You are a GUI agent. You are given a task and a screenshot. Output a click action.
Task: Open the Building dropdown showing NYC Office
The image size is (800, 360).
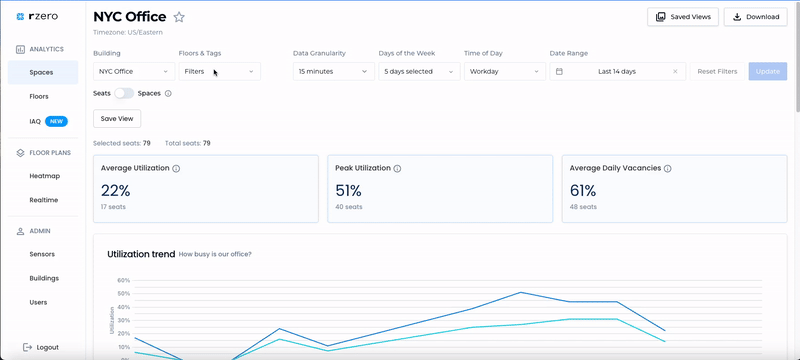(x=134, y=71)
